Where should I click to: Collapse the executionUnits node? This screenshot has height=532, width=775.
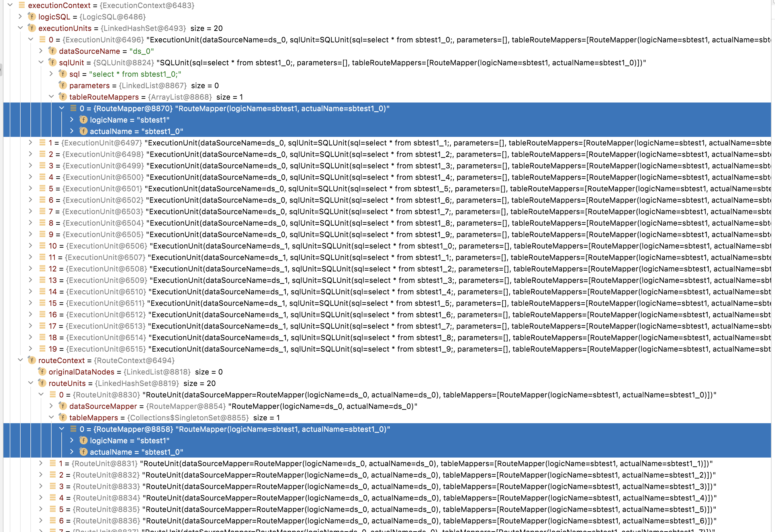click(x=20, y=28)
